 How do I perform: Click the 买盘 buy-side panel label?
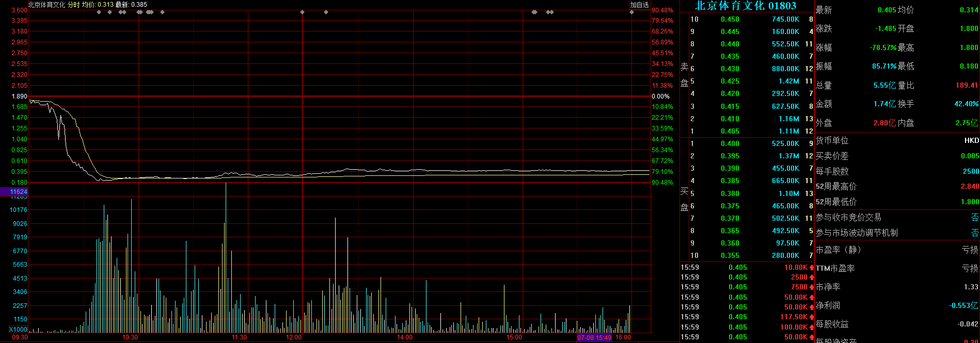pos(684,199)
